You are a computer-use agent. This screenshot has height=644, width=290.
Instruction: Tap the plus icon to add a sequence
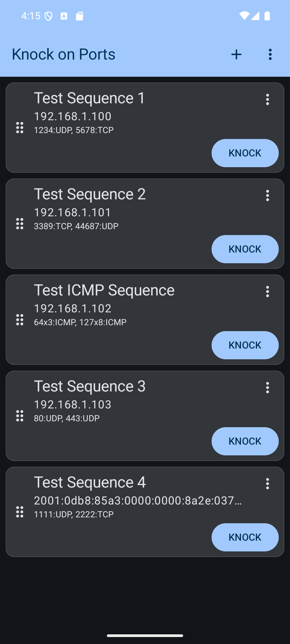236,54
